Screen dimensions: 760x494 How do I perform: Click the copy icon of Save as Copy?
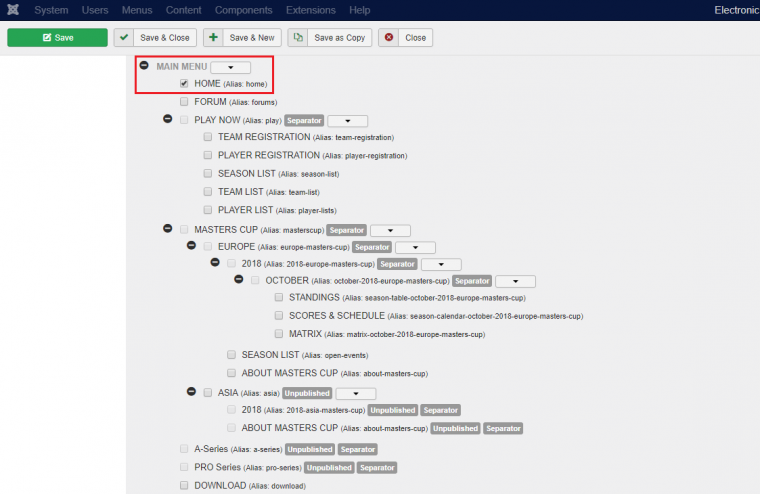298,37
